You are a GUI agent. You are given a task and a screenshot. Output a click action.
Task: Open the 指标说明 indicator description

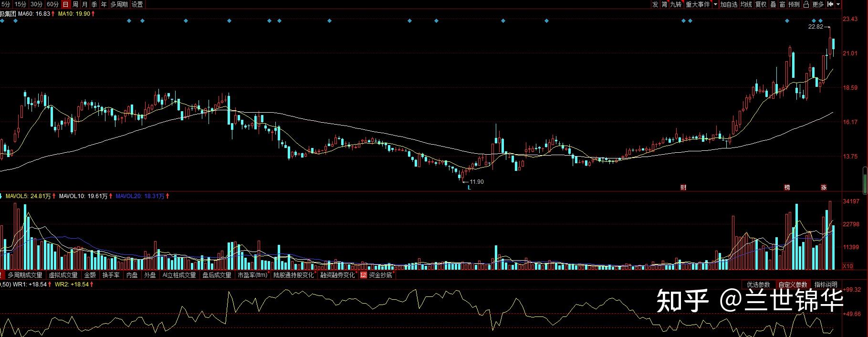826,284
